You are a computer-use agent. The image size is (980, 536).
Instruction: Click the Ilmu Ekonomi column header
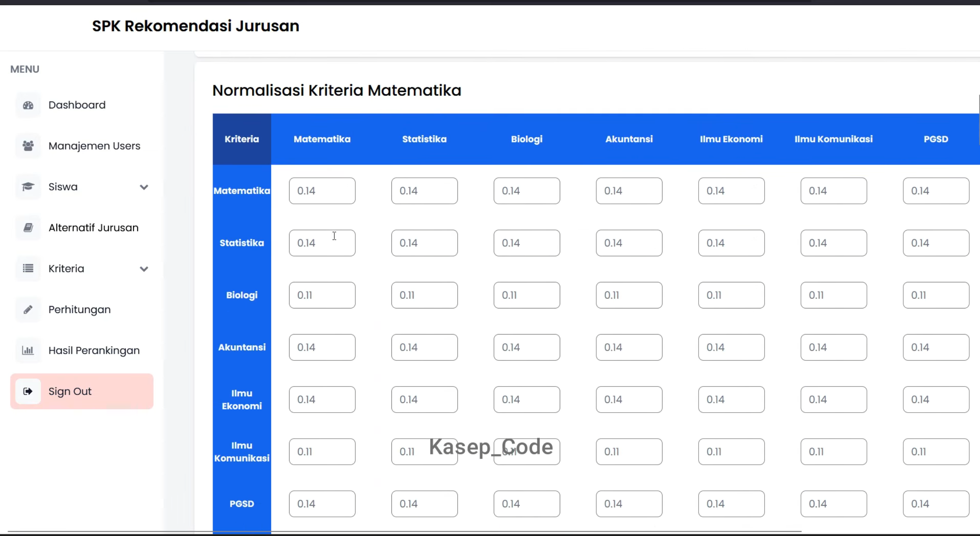coord(732,139)
